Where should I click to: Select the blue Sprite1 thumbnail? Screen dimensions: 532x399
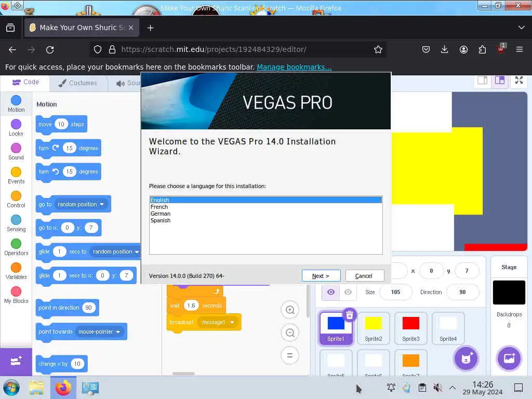[336, 328]
